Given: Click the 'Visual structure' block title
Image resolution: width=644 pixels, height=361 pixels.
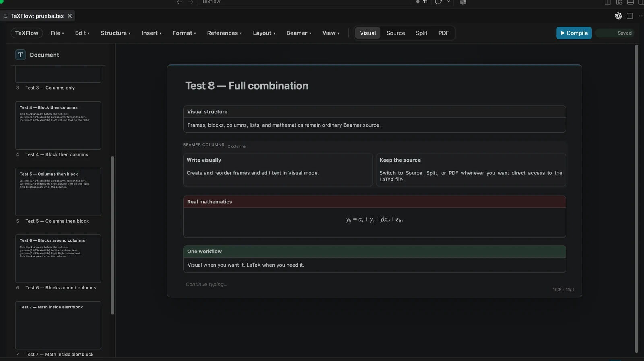Looking at the screenshot, I should coord(207,112).
